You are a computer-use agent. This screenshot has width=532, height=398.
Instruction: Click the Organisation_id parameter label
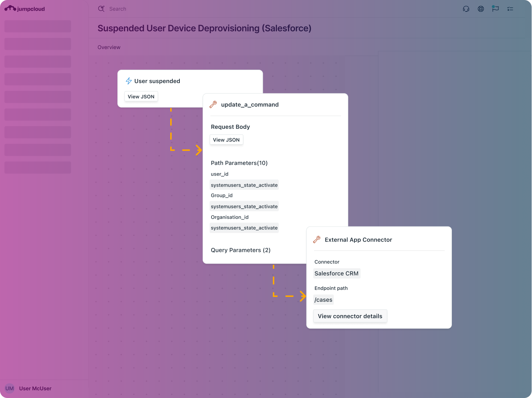pyautogui.click(x=230, y=217)
